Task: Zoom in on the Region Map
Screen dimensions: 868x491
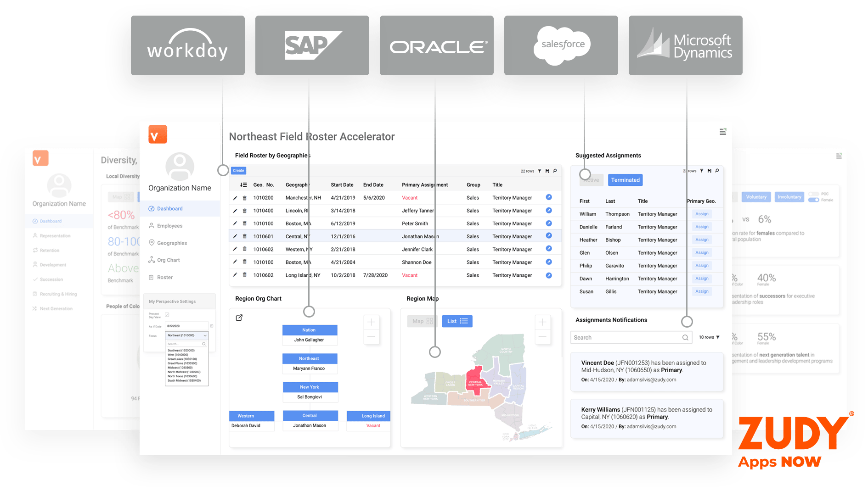Action: (x=542, y=322)
